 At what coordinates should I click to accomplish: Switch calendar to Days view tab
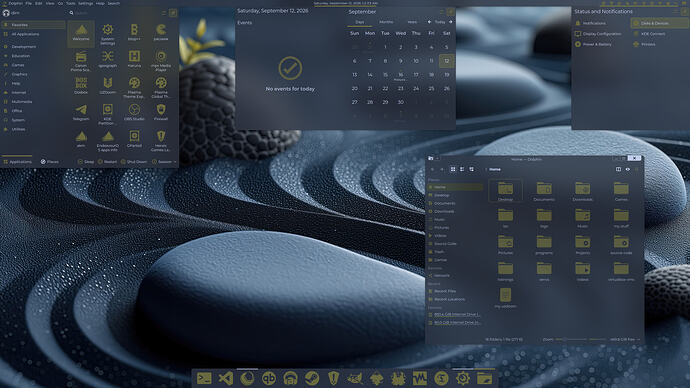tap(360, 22)
